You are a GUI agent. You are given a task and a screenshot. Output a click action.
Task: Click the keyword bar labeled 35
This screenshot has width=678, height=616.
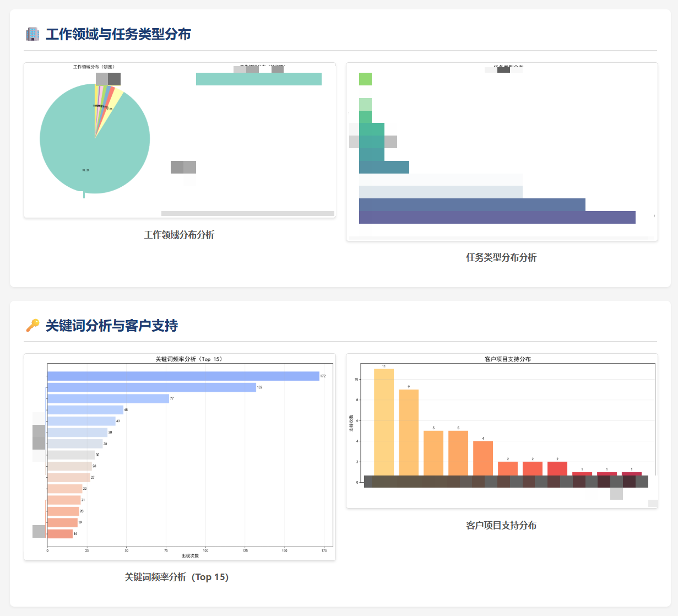[75, 444]
